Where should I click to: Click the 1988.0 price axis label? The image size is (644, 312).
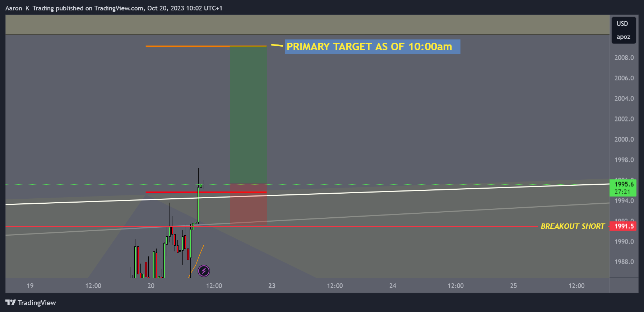[x=624, y=262]
